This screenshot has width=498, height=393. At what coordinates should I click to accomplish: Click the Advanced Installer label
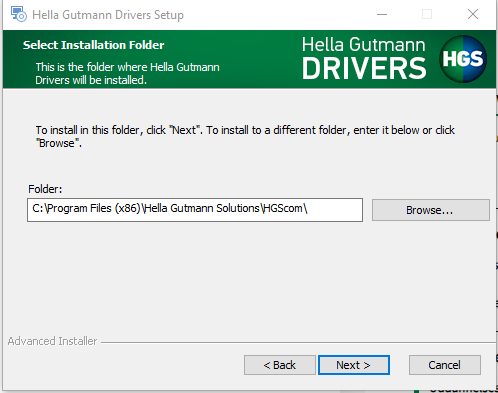(52, 341)
